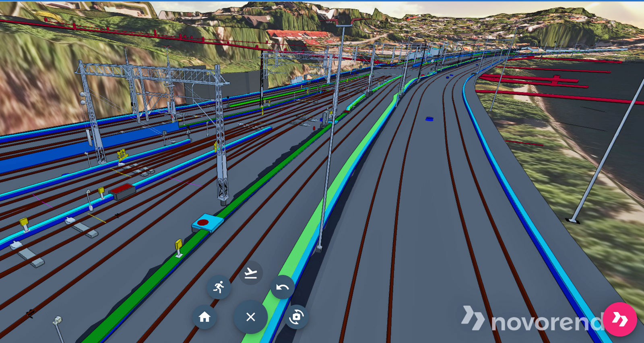Select the tall center lamp pole base
644x343 pixels.
click(x=319, y=249)
